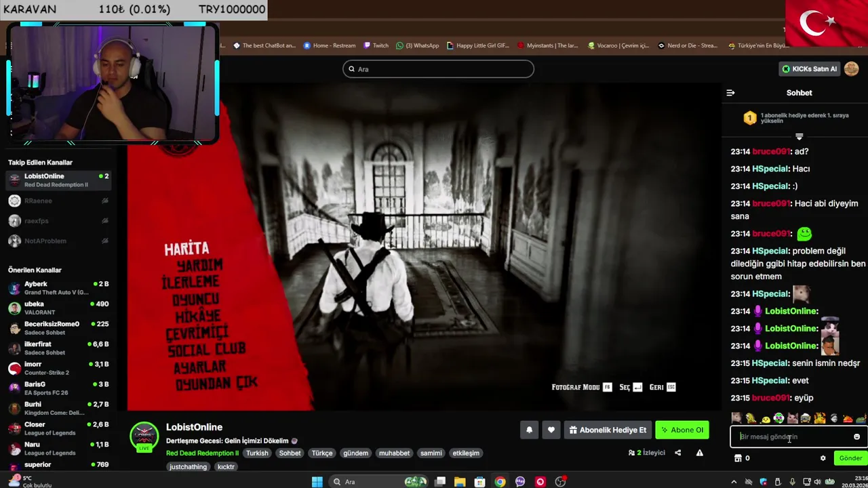Open the chat shop icon showing 0

742,458
